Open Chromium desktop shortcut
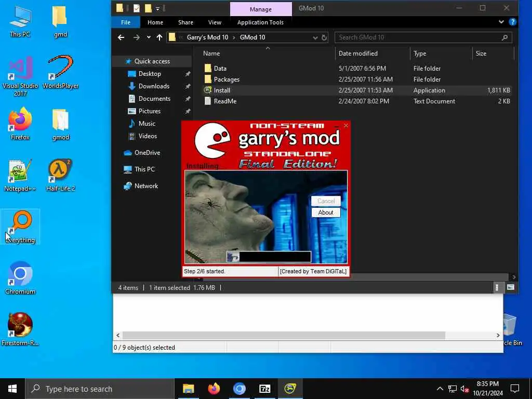The height and width of the screenshot is (399, 532). pos(20,278)
